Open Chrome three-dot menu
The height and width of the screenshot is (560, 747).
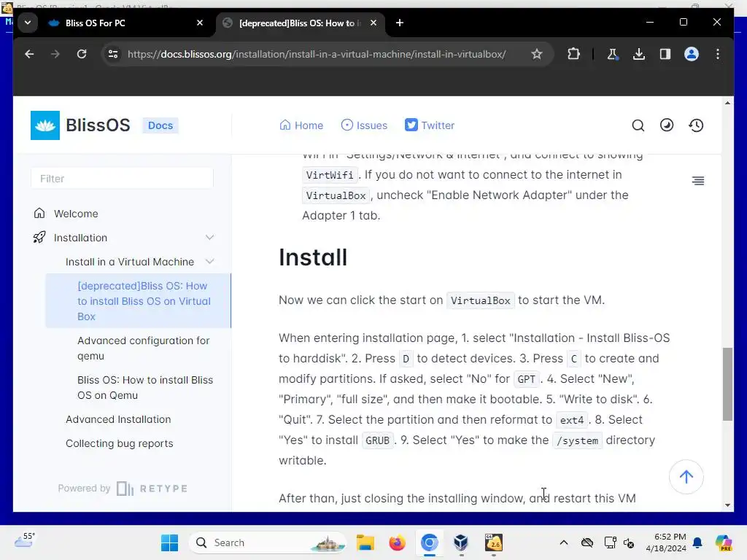(x=718, y=54)
